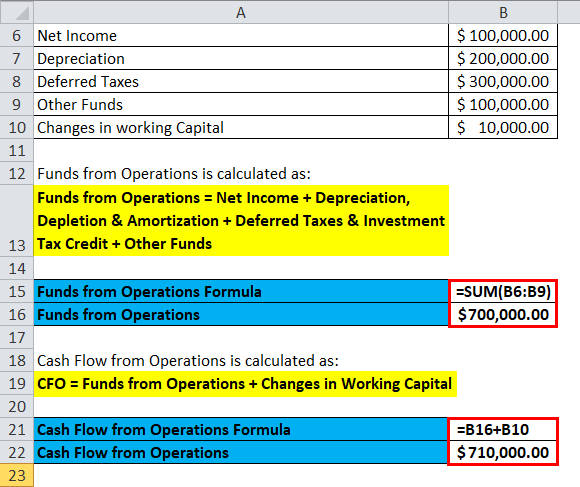This screenshot has height=487, width=580.
Task: Click the 'Deferred Taxes' cell
Action: (241, 81)
